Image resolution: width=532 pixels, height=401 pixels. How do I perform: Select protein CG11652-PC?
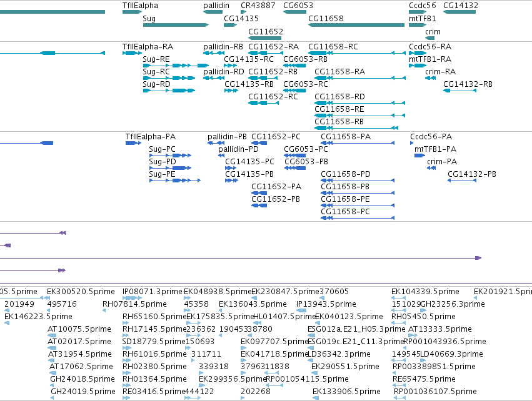pyautogui.click(x=276, y=137)
